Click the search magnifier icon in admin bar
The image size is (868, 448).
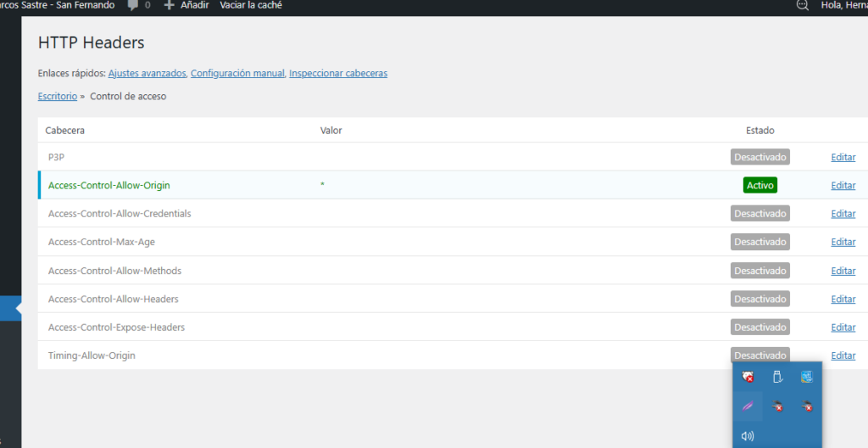(x=802, y=5)
